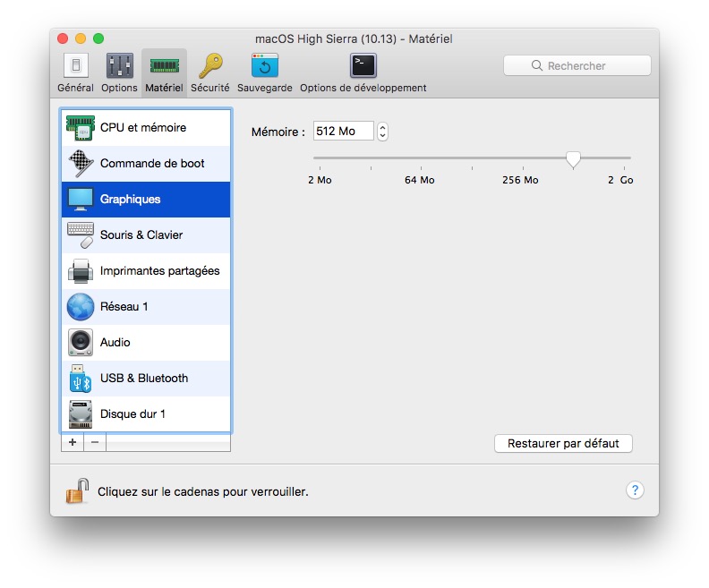Viewport: 709px width, 588px height.
Task: Click the "2 Mo" slider label
Action: 320,180
